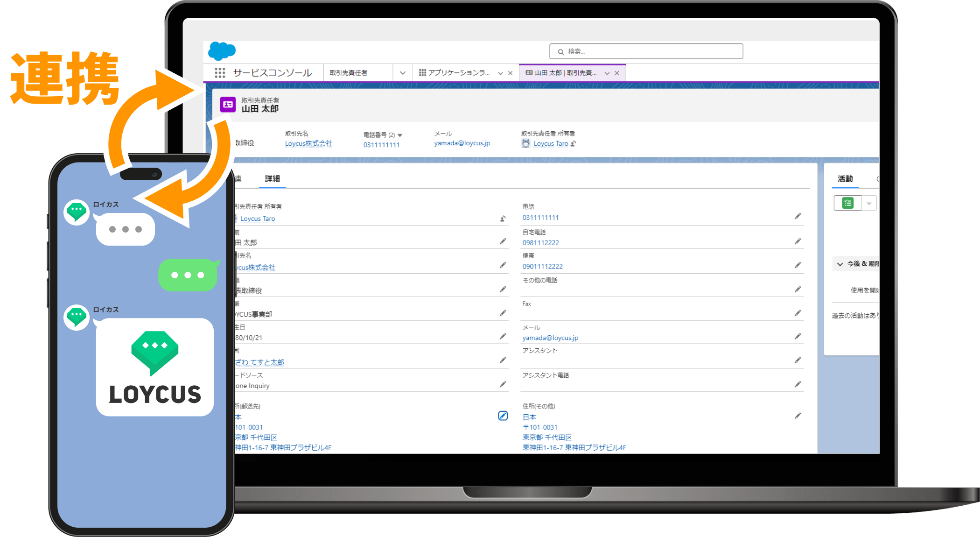Edit the アシスタント field pencil icon

(x=798, y=360)
